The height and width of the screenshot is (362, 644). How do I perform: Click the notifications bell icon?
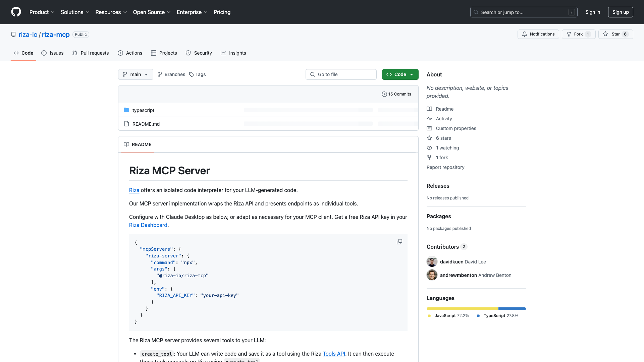point(525,34)
